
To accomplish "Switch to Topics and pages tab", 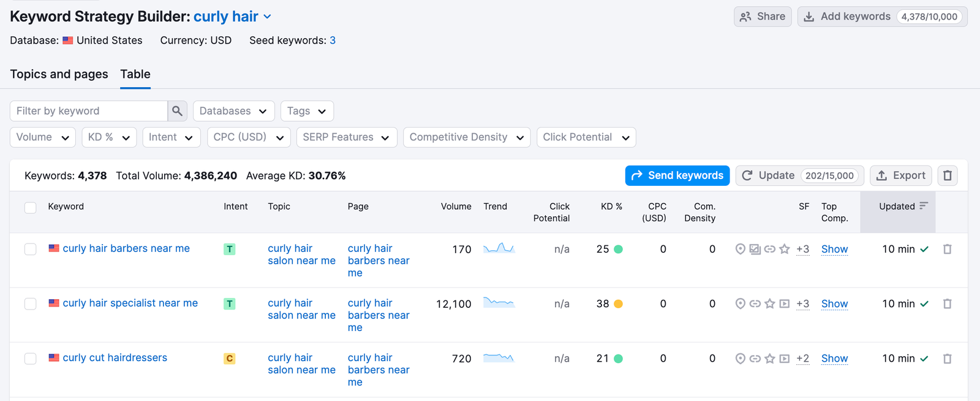I will [59, 74].
